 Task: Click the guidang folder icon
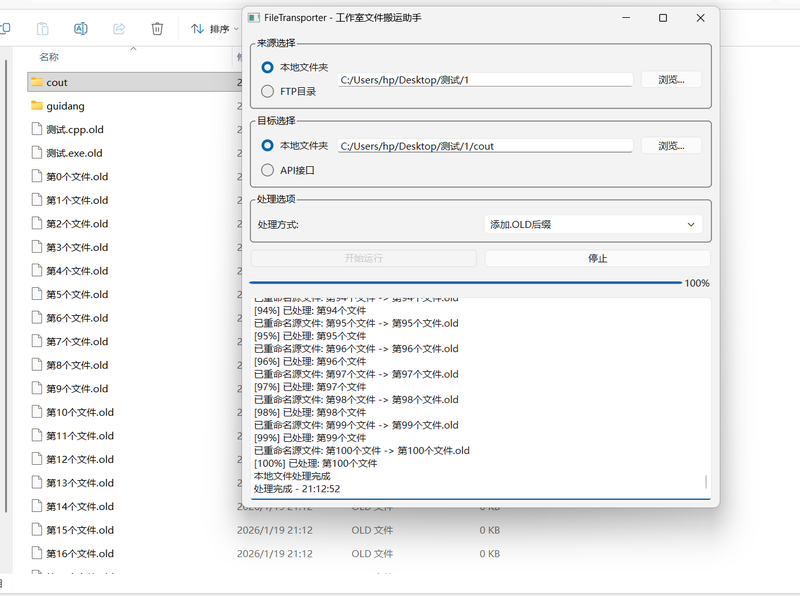[x=37, y=106]
